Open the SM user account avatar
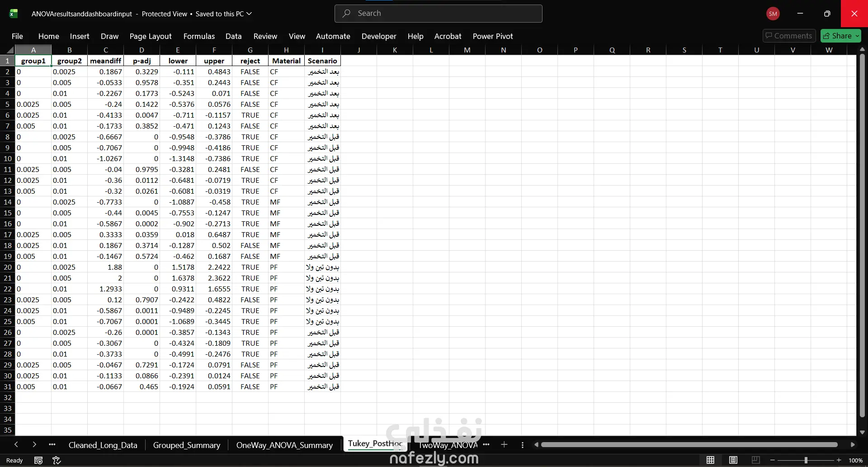868x467 pixels. tap(773, 14)
